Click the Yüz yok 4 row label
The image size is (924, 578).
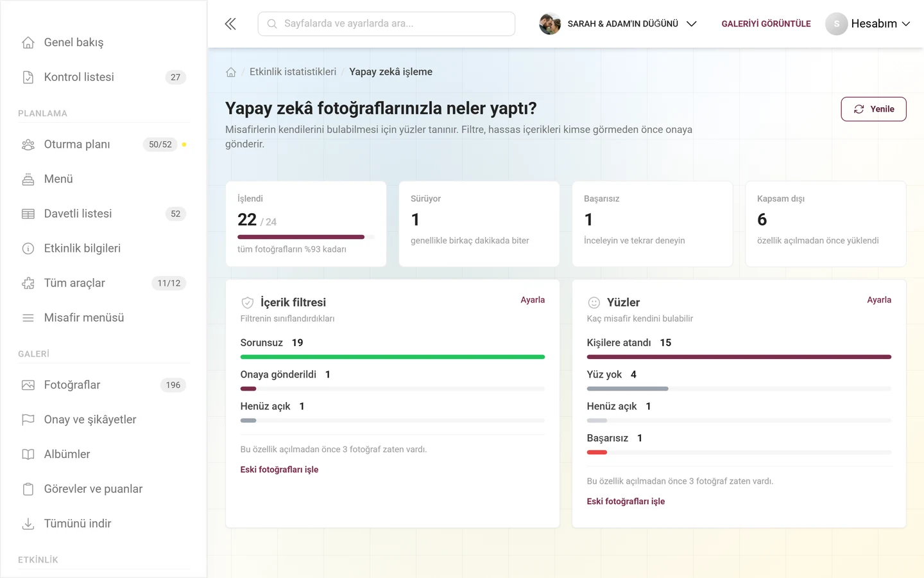point(612,374)
